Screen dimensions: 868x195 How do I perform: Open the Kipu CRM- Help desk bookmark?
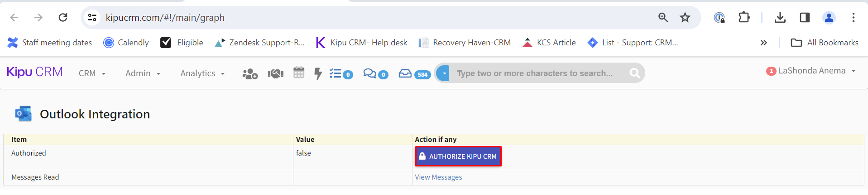click(361, 43)
